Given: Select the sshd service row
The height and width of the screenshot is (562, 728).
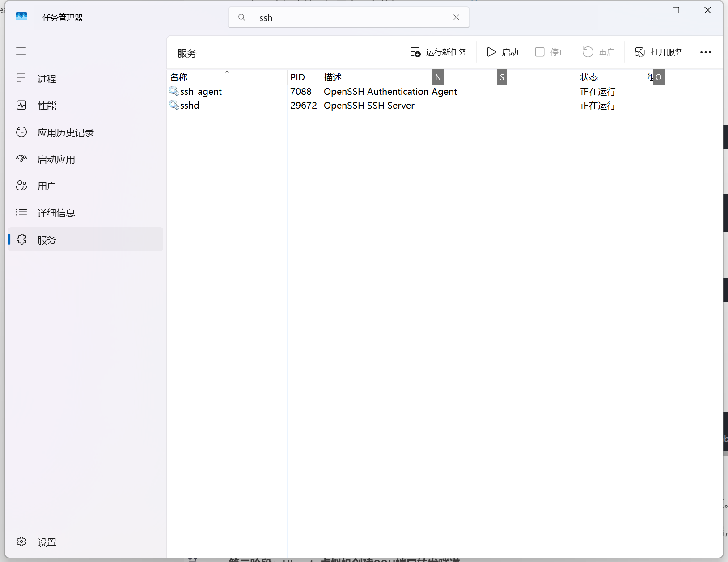Looking at the screenshot, I should click(439, 105).
